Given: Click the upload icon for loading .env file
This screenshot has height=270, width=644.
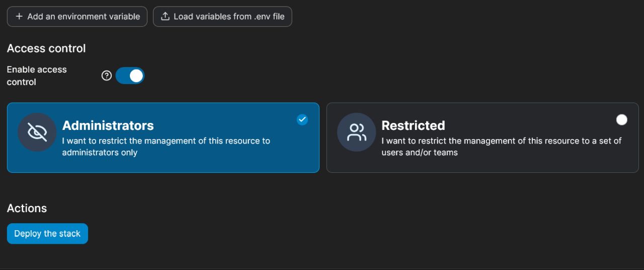Looking at the screenshot, I should [165, 16].
